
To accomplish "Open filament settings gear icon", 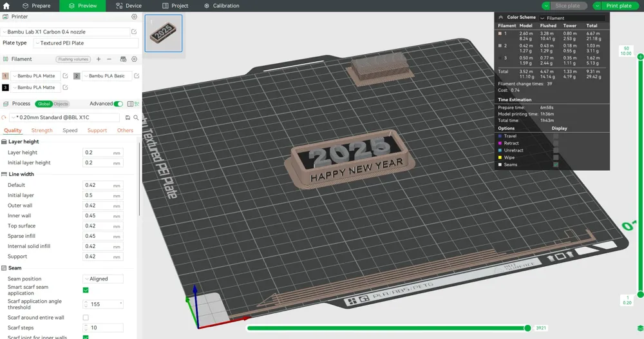I will tap(135, 59).
